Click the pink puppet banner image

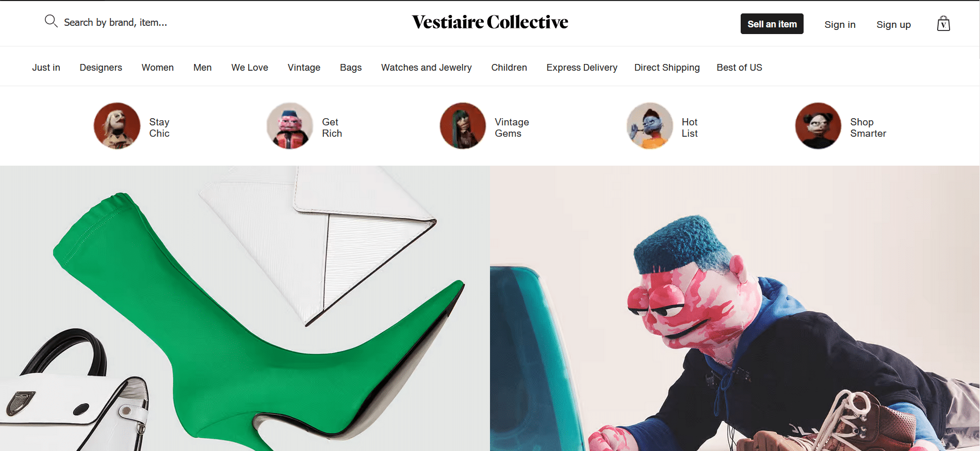pyautogui.click(x=734, y=308)
